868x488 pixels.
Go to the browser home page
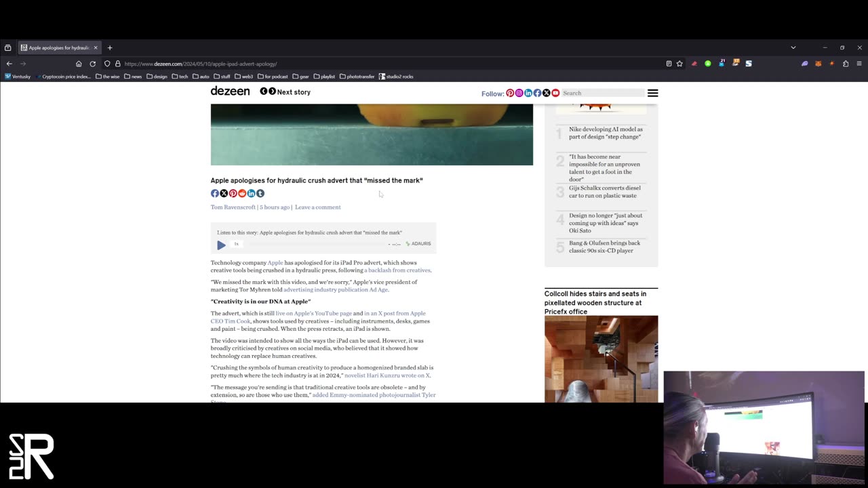(79, 64)
